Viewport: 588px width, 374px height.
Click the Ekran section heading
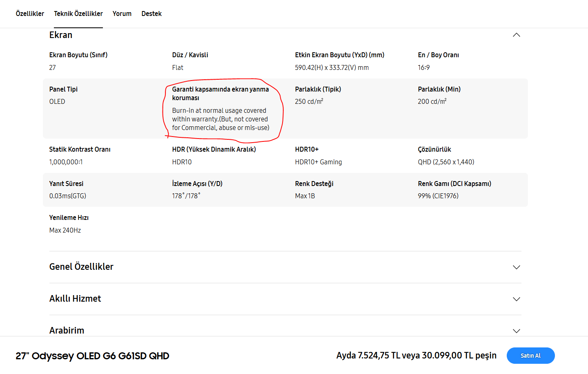pyautogui.click(x=61, y=35)
